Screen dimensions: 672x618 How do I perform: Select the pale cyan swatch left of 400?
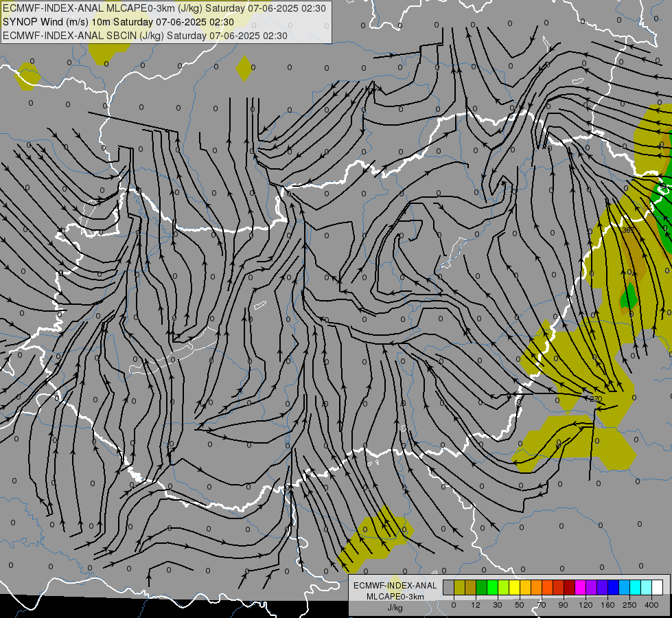click(647, 587)
